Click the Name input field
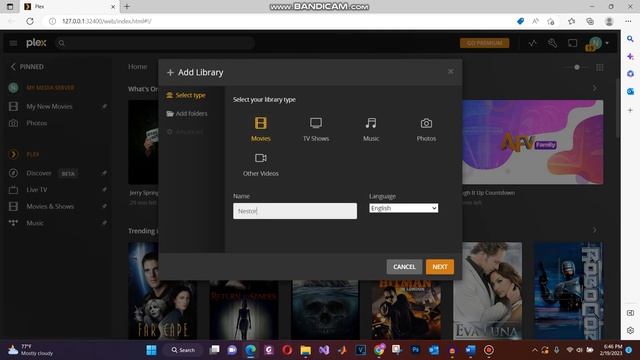The width and height of the screenshot is (640, 360). tap(295, 211)
